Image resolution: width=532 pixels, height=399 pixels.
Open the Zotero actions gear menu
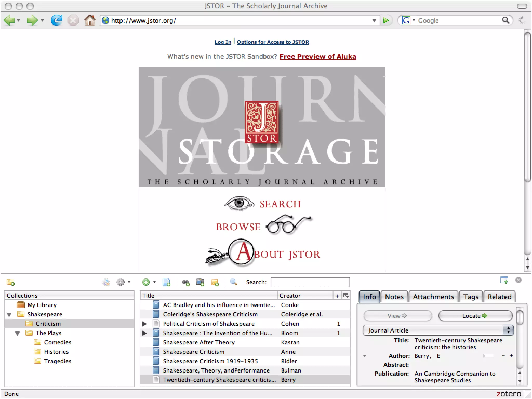pos(122,282)
